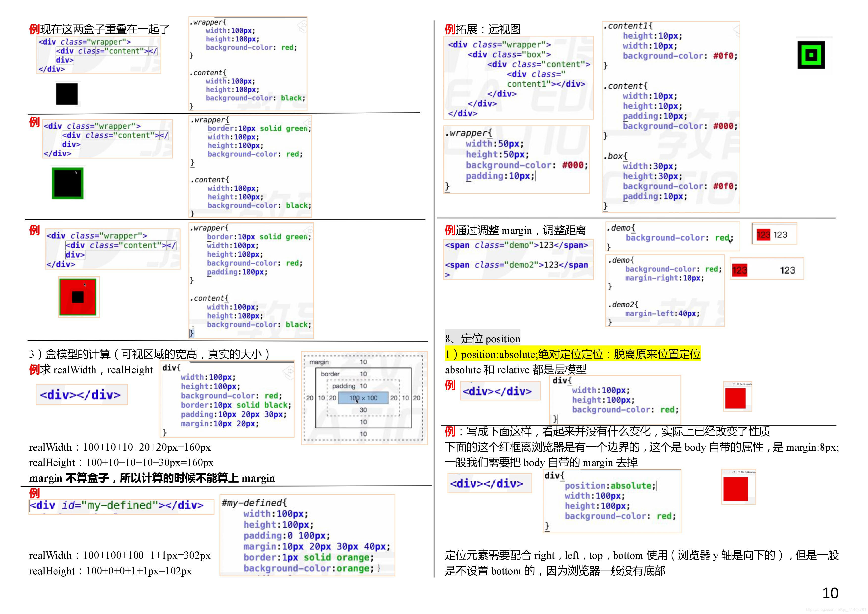Click the '8、定位 position' section heading
This screenshot has width=868, height=614.
coord(482,338)
